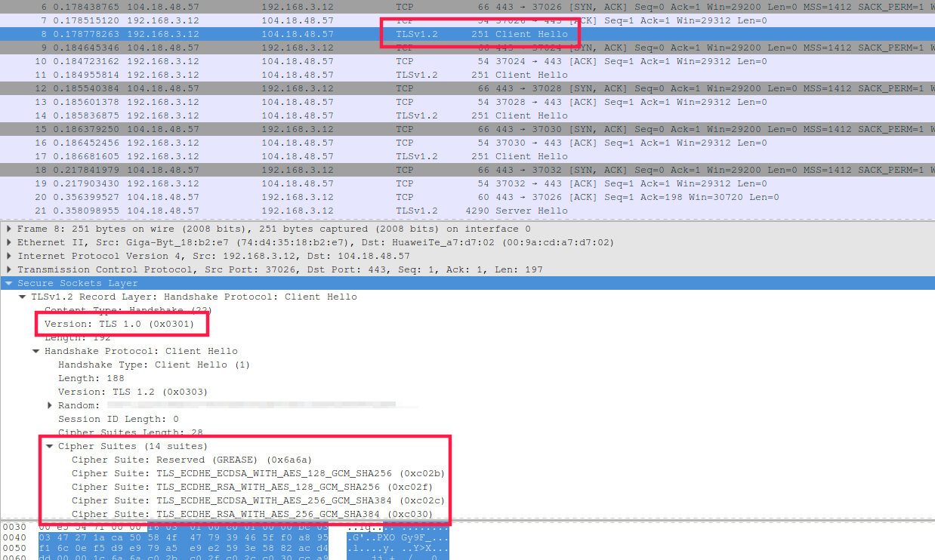Select packet 7 in the packet list
The height and width of the screenshot is (560, 935).
(x=467, y=20)
